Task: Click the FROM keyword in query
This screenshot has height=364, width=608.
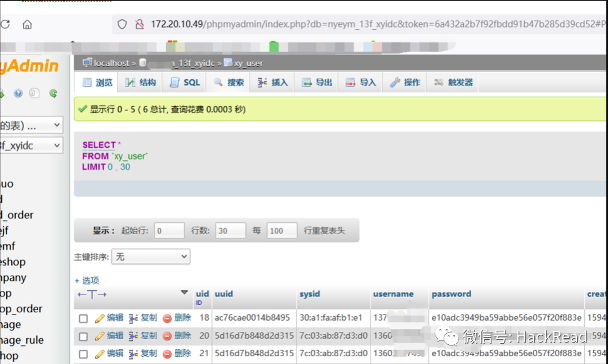Action: (95, 156)
